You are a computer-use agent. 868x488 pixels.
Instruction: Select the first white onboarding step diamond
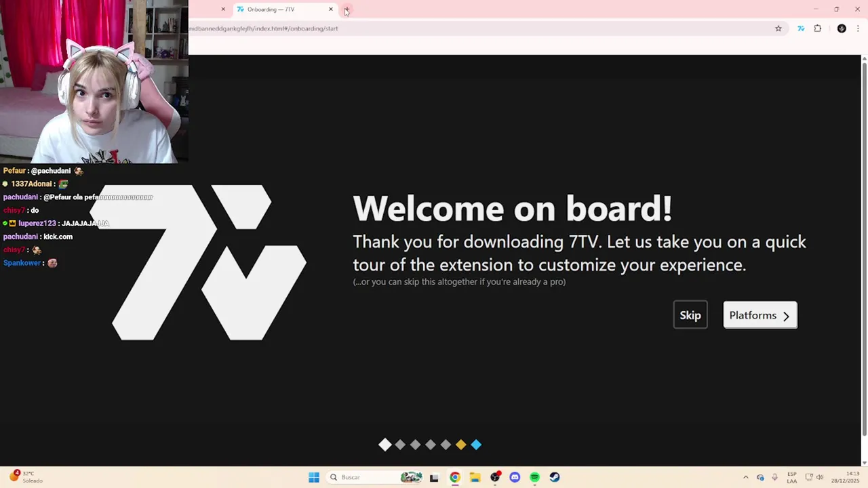click(385, 445)
